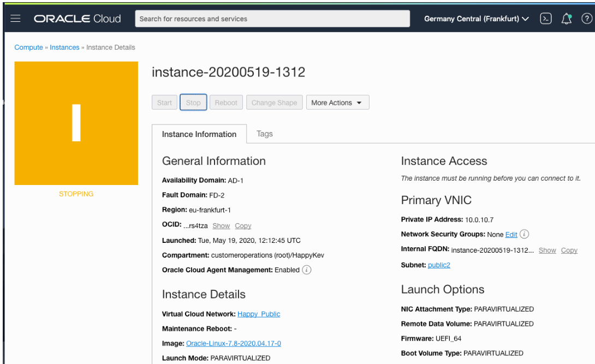Edit the Network Security Groups
Image resolution: width=595 pixels, height=364 pixels.
[511, 235]
